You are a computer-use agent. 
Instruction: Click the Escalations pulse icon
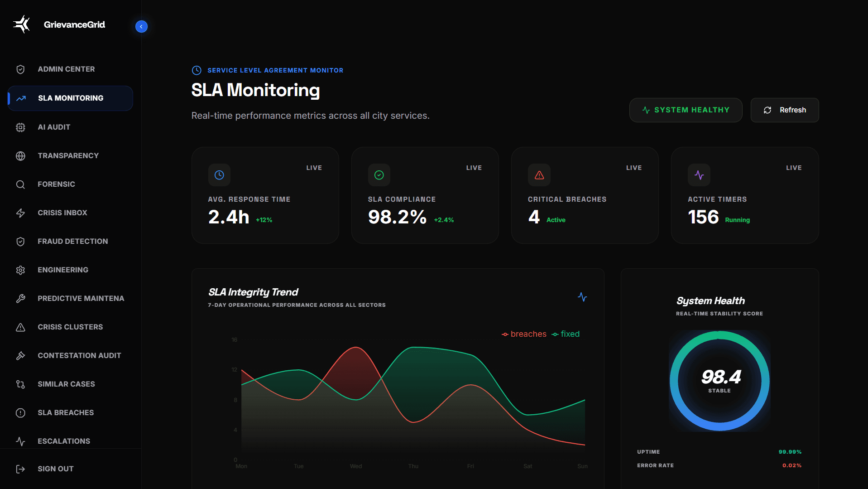click(x=20, y=441)
